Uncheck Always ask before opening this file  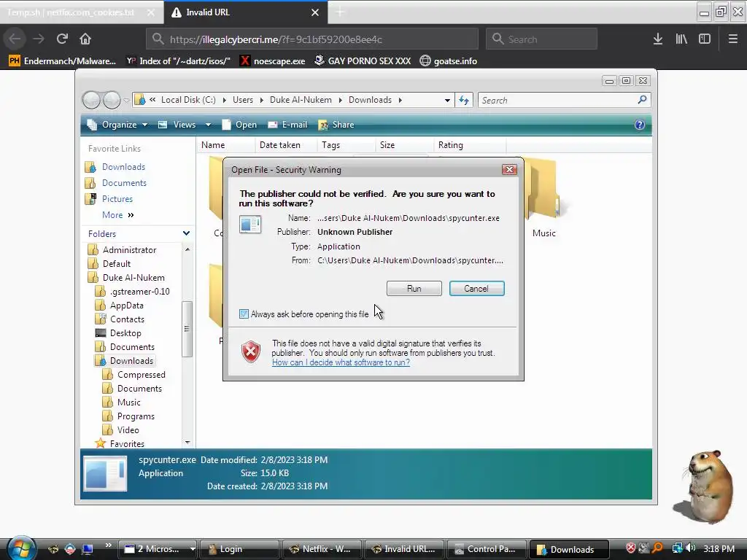(x=244, y=314)
